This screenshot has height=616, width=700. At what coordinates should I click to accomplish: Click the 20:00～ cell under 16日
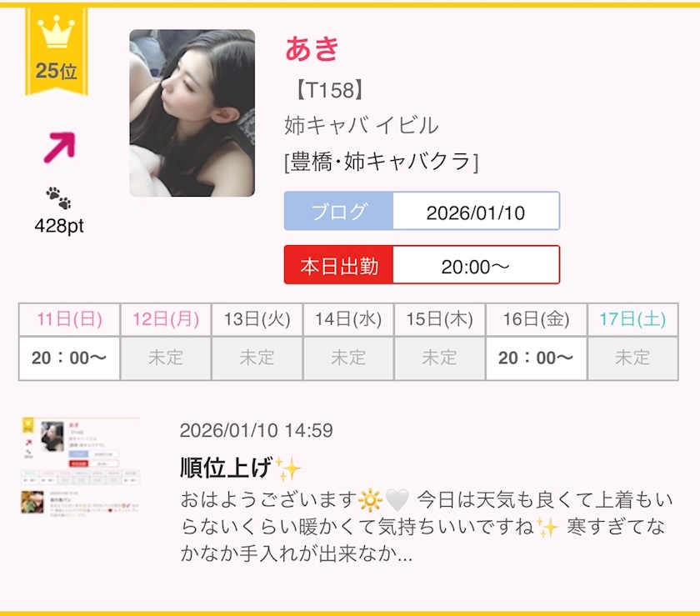(x=536, y=358)
